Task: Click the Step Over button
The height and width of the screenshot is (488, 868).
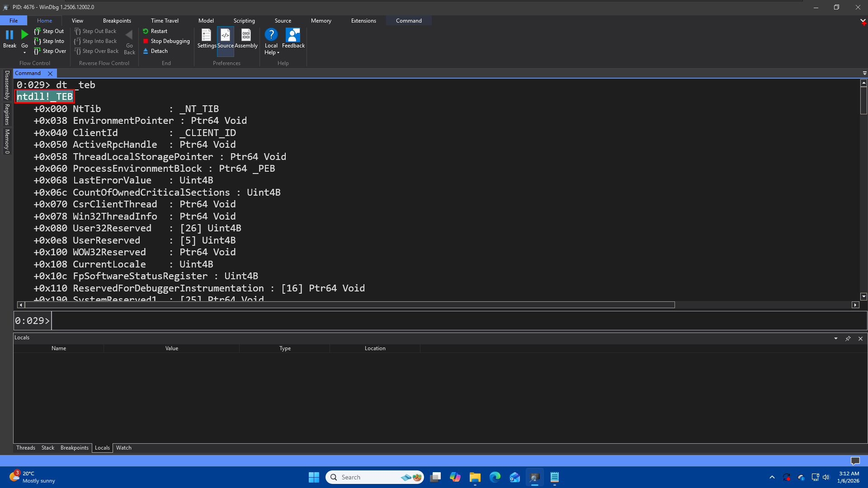Action: (50, 51)
